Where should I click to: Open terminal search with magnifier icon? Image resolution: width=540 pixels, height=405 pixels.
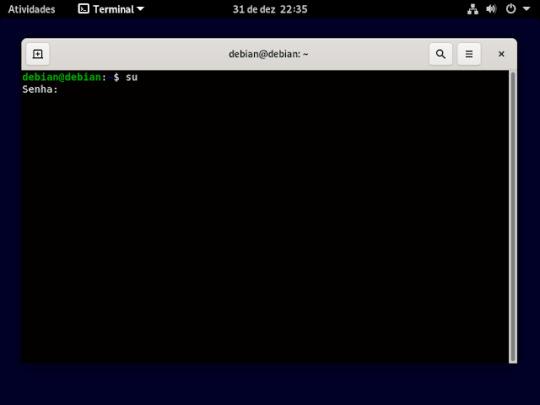click(x=440, y=54)
